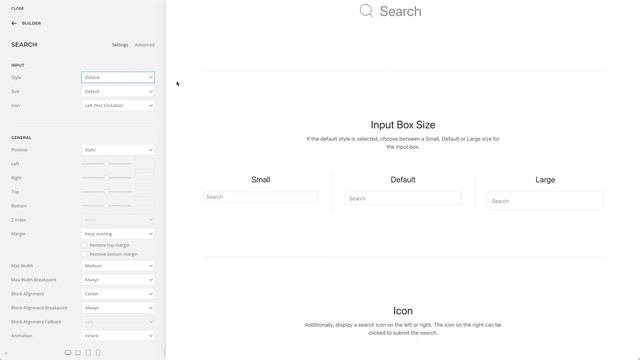Click the large Search field at page top
640x360 pixels.
pyautogui.click(x=400, y=11)
